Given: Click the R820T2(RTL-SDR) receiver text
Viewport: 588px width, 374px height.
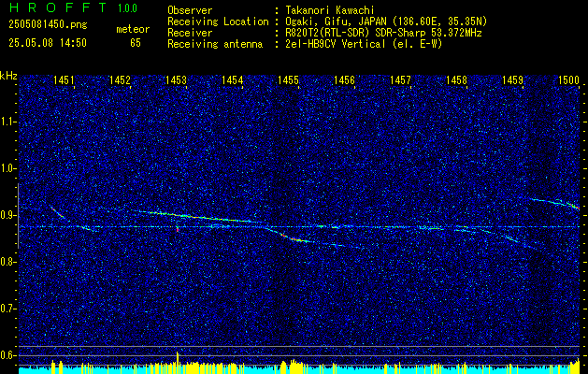Looking at the screenshot, I should tap(383, 33).
